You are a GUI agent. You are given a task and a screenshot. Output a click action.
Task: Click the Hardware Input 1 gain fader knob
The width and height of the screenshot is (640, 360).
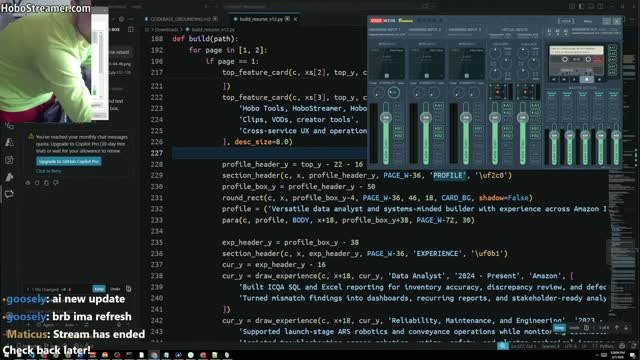(x=386, y=118)
